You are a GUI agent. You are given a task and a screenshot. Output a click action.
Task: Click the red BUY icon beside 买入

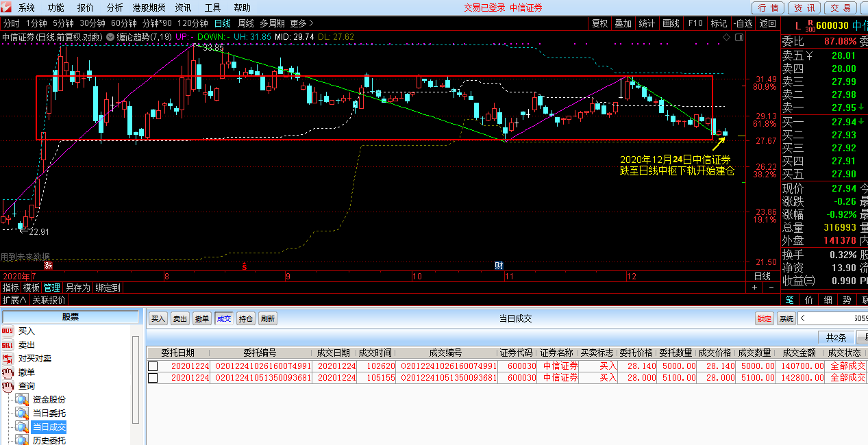point(8,331)
